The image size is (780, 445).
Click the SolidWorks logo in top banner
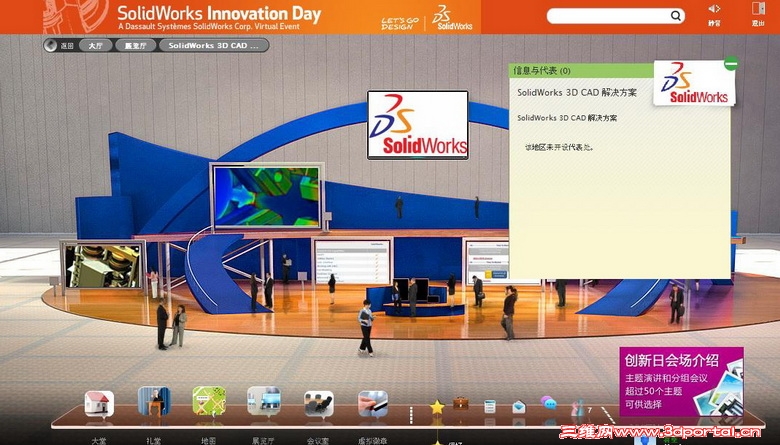pos(452,17)
